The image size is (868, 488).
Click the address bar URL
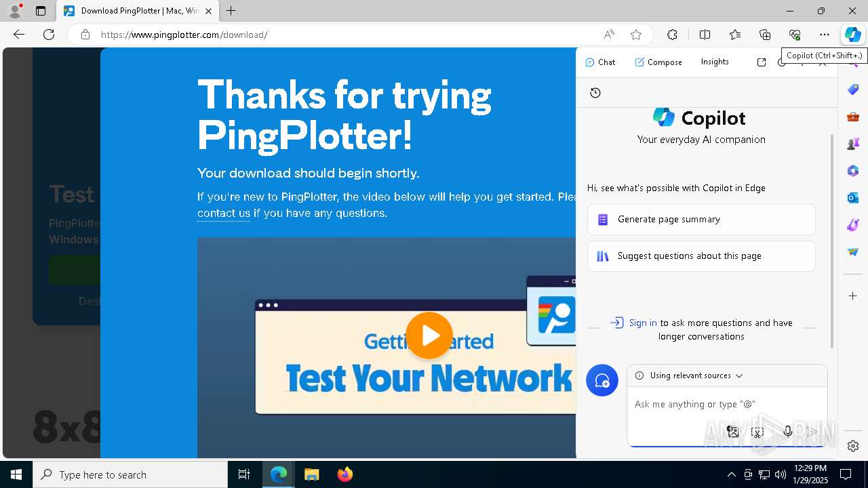184,35
